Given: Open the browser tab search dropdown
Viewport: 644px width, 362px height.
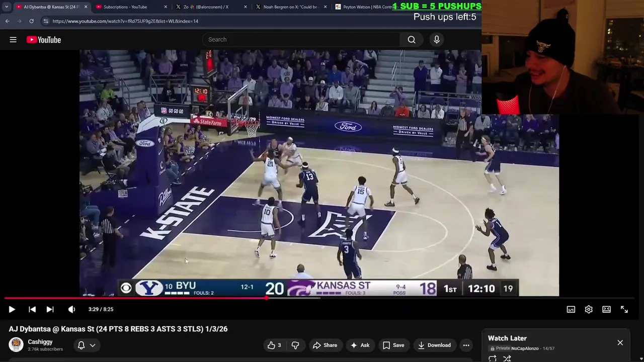Looking at the screenshot, I should click(x=6, y=7).
